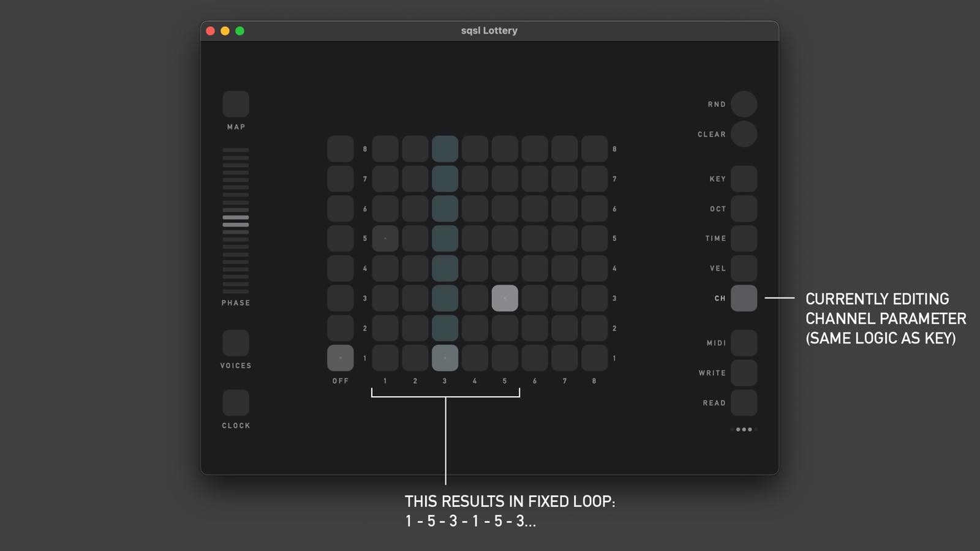Select the VEL parameter button

pos(744,268)
